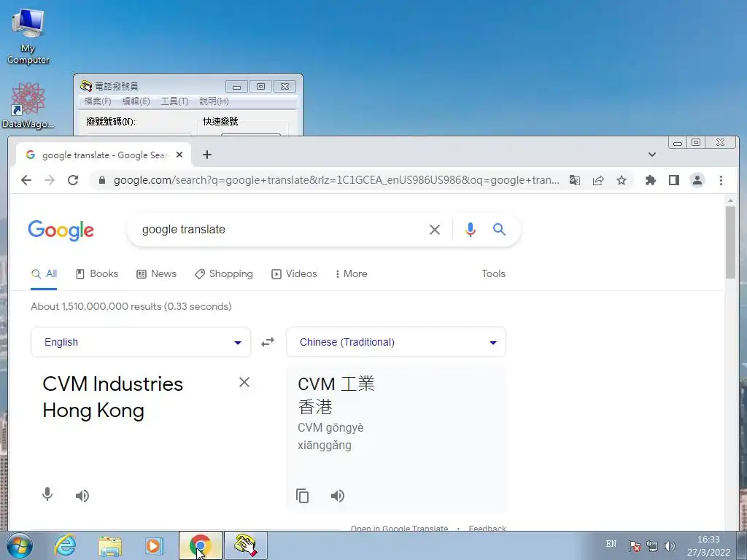The image size is (747, 560).
Task: Start voice search with microphone
Action: pos(471,230)
